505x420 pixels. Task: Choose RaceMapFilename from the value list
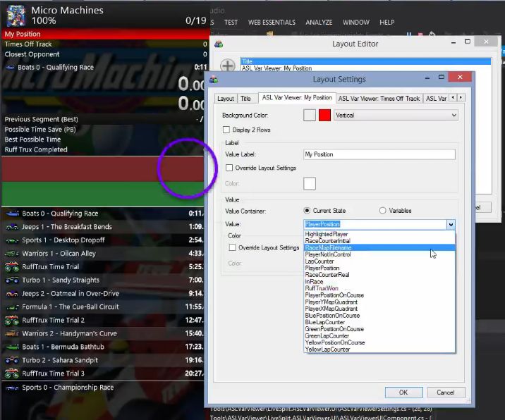[x=379, y=247]
